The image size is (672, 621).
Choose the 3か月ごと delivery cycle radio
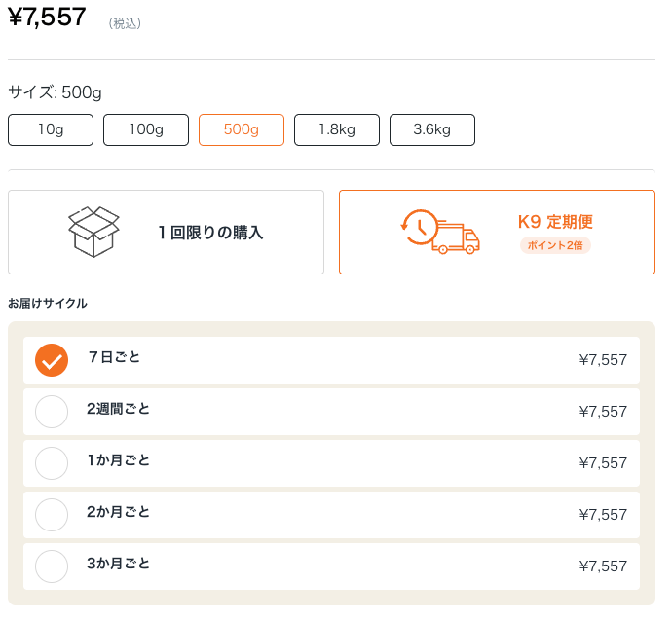[x=52, y=566]
